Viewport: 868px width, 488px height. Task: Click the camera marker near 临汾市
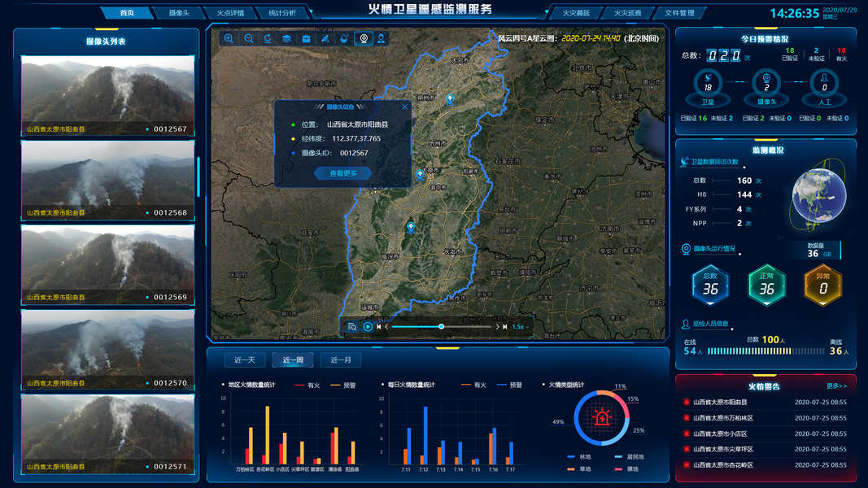[411, 227]
